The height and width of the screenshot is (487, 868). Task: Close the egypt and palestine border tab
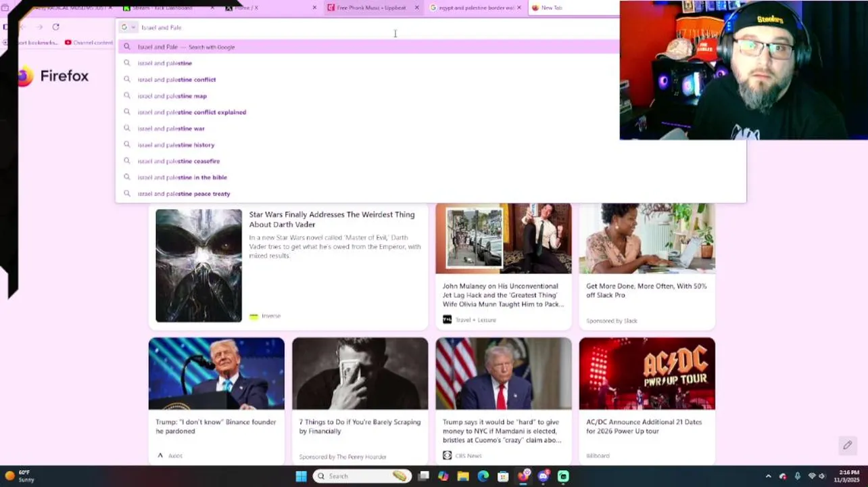point(519,7)
